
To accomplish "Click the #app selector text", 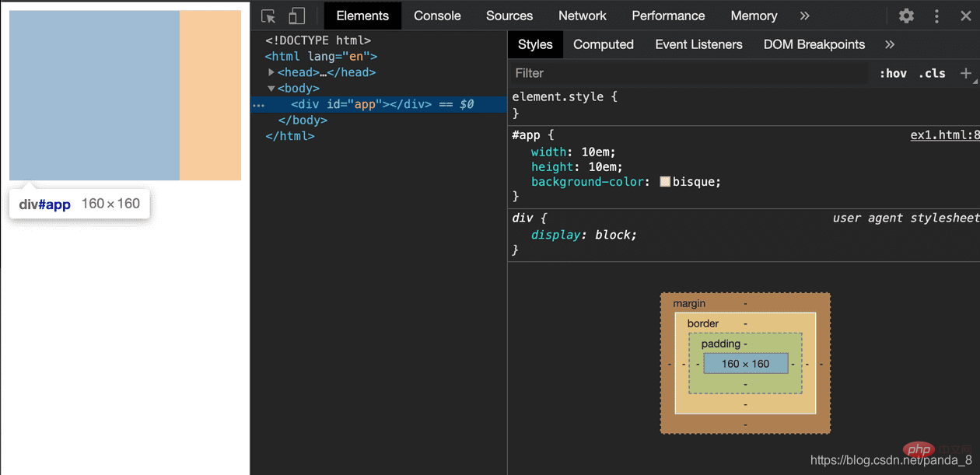I will [527, 135].
